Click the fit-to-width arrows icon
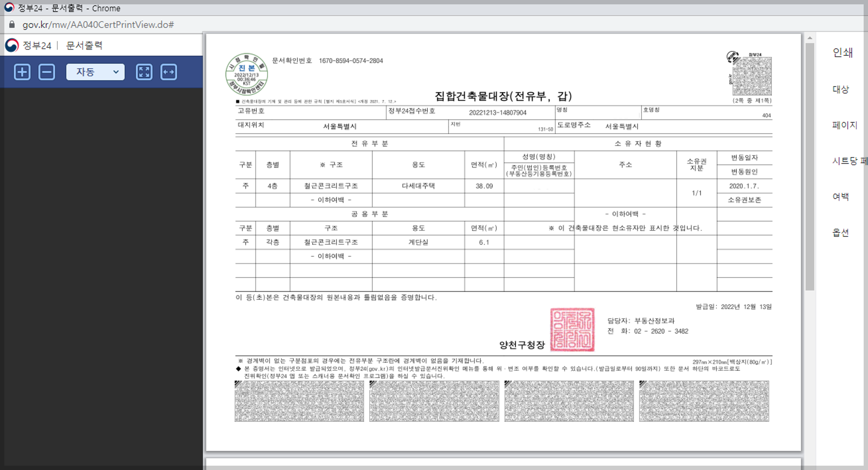 (168, 72)
